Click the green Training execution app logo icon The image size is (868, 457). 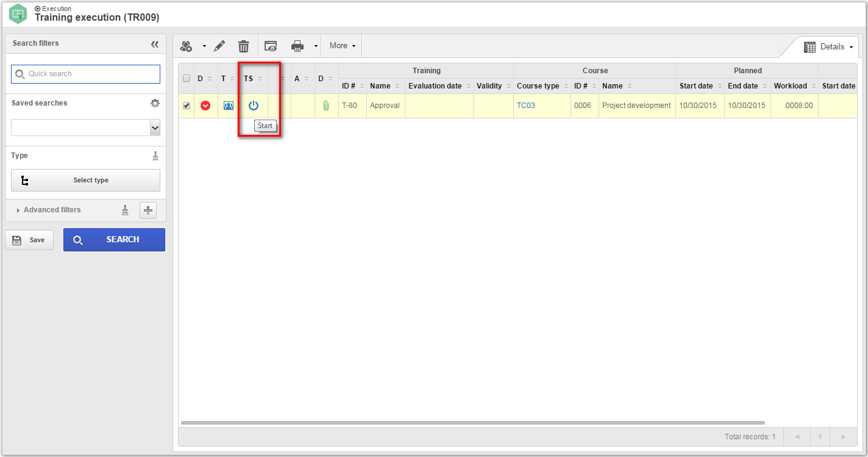pos(18,14)
